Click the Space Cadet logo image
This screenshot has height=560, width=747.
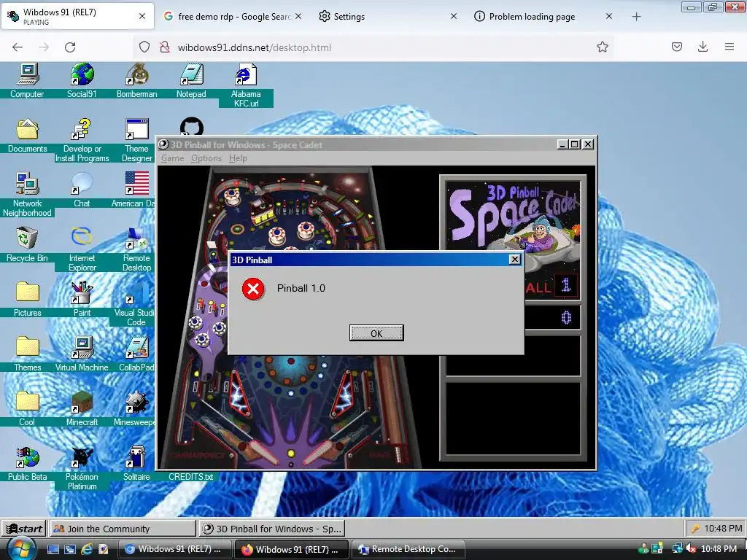coord(513,228)
